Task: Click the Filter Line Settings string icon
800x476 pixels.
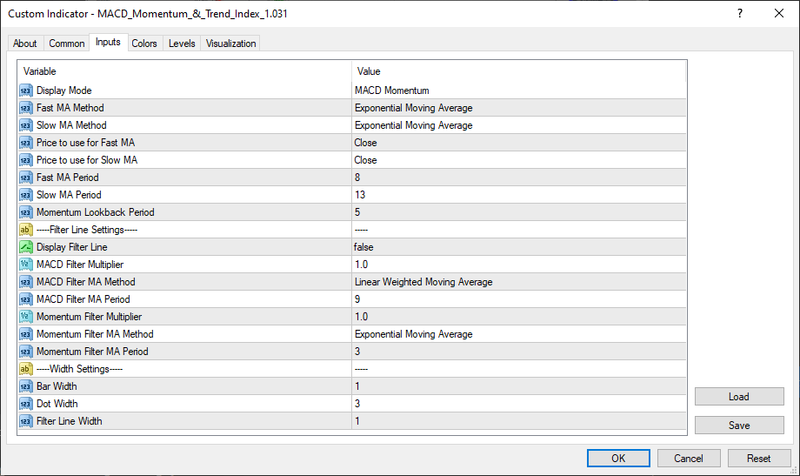Action: 26,229
